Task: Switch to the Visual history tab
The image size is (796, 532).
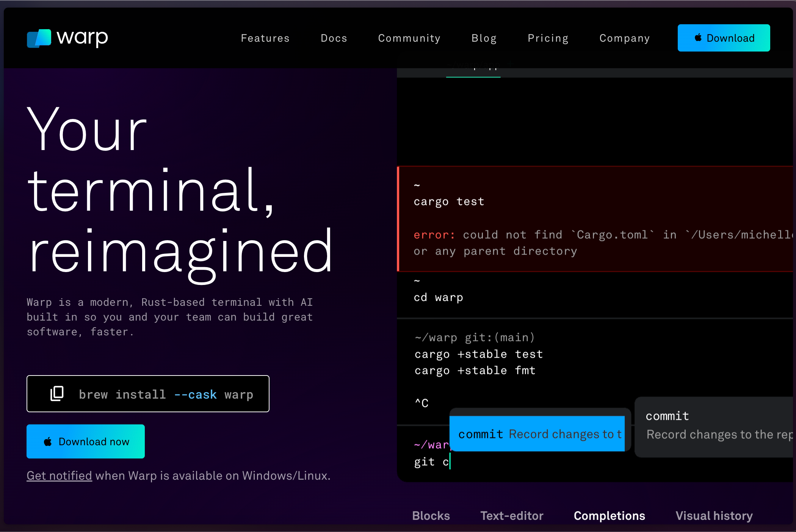Action: tap(714, 516)
